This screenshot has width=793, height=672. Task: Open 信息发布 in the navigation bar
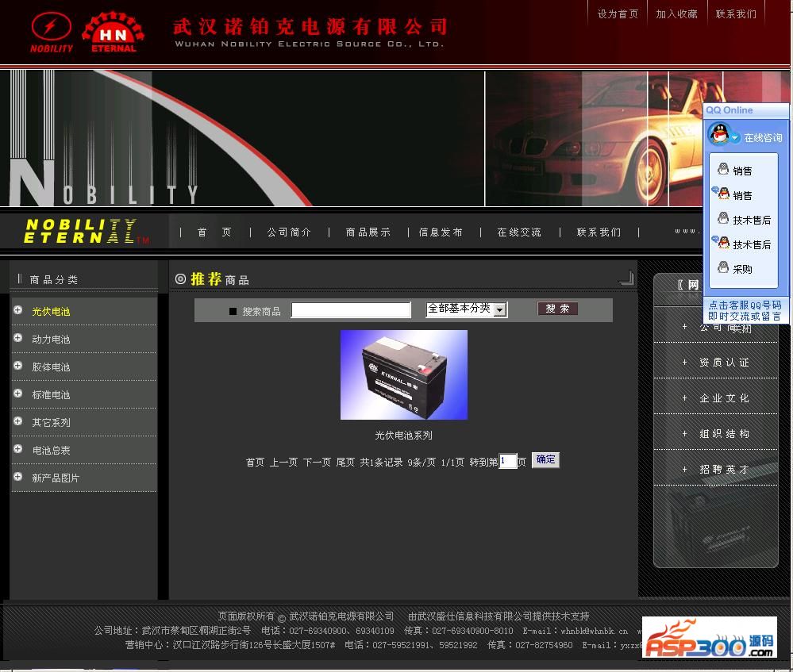[x=441, y=232]
